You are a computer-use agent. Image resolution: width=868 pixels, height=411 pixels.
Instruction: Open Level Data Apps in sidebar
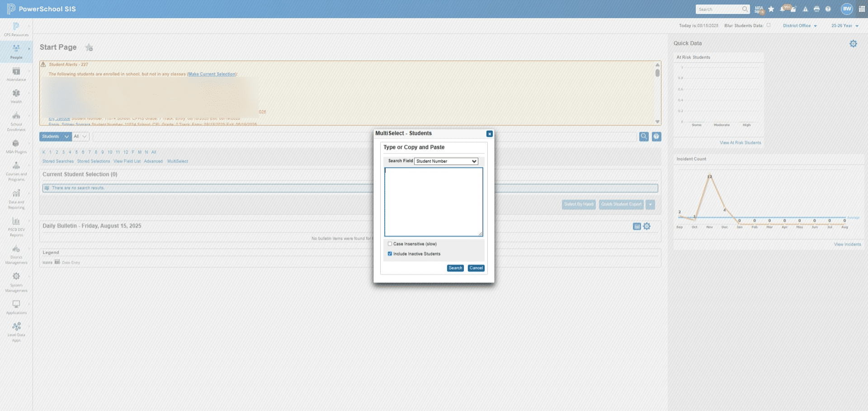[16, 332]
